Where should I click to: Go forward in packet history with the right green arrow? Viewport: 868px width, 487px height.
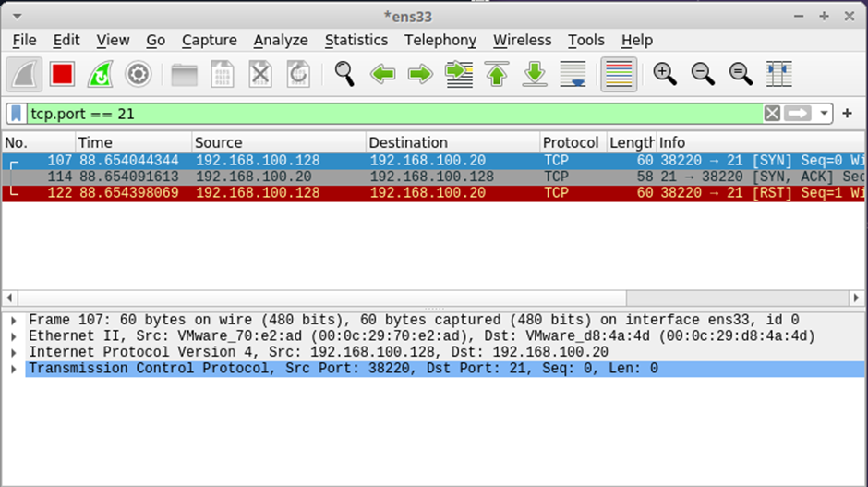pyautogui.click(x=420, y=74)
